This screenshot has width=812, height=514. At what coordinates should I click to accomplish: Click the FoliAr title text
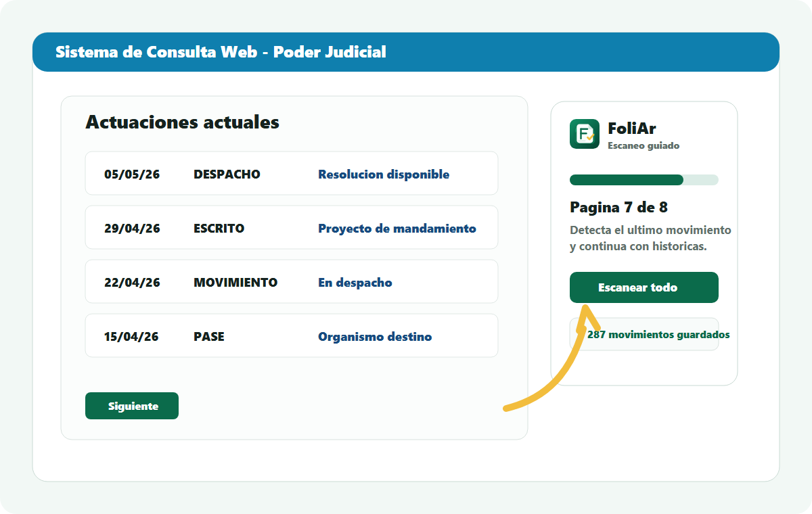click(632, 128)
